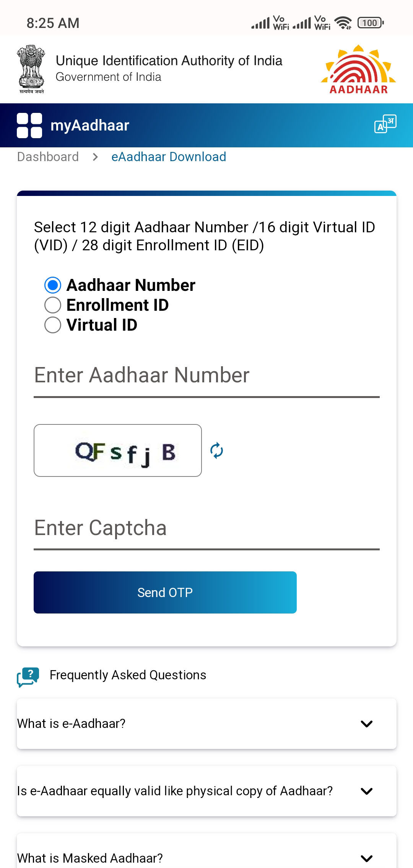Tap the myAadhaar dashboard grid icon

coord(29,126)
